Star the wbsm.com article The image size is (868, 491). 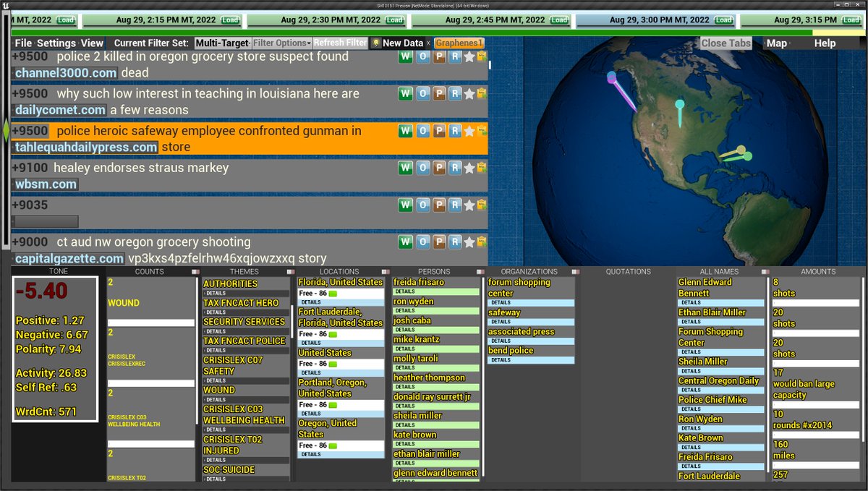(x=469, y=168)
